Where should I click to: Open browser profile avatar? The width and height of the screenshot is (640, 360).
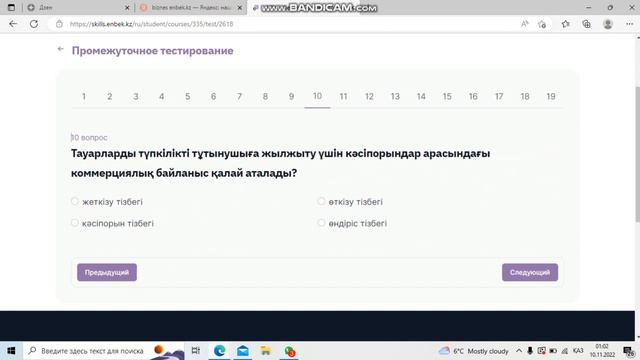[x=608, y=24]
